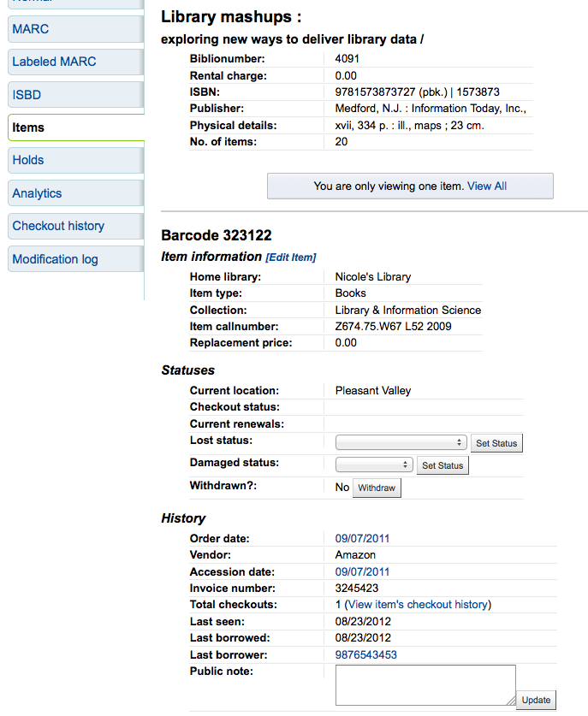Open the Holds tab

pyautogui.click(x=28, y=160)
